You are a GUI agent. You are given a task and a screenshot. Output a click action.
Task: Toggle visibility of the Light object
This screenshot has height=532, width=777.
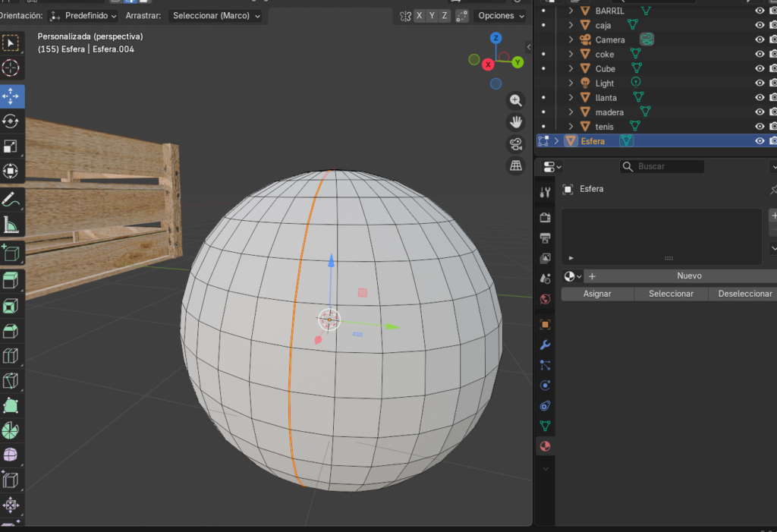(760, 83)
